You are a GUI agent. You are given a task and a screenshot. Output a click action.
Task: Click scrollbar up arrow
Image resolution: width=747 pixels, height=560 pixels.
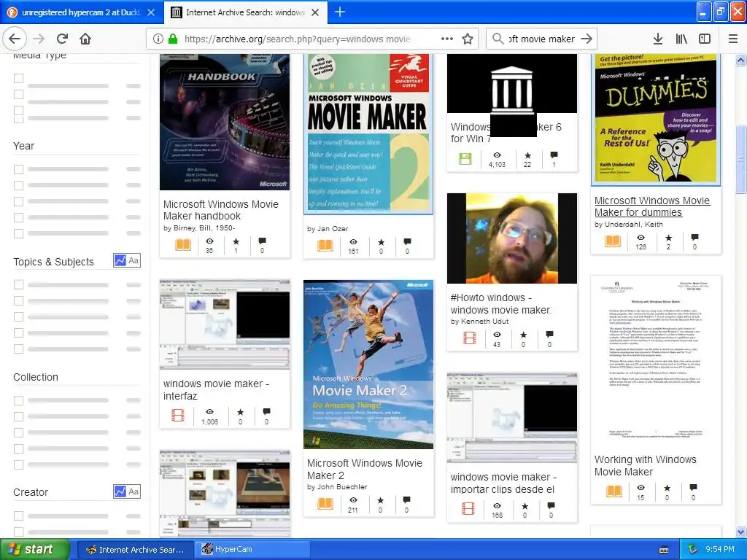(741, 60)
